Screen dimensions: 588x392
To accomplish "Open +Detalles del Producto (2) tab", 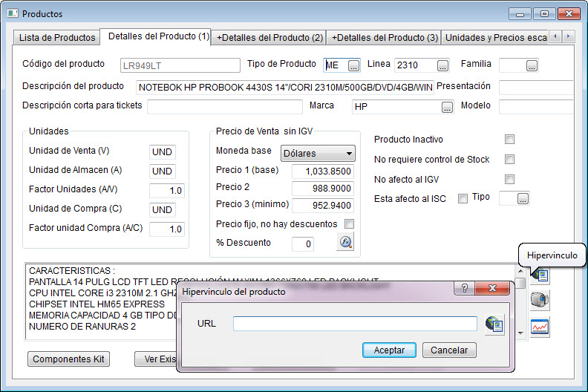I will tap(269, 37).
